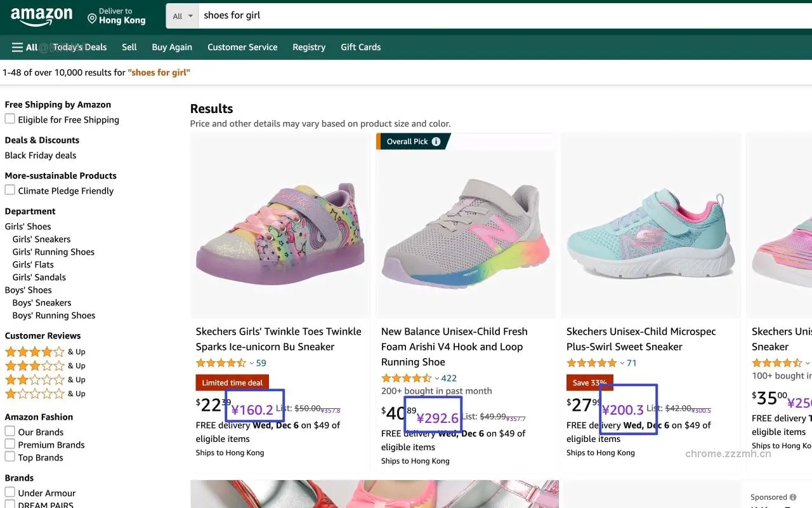Open the Deliver to Hong Kong location selector
Screen dimensions: 812x508
[x=117, y=16]
